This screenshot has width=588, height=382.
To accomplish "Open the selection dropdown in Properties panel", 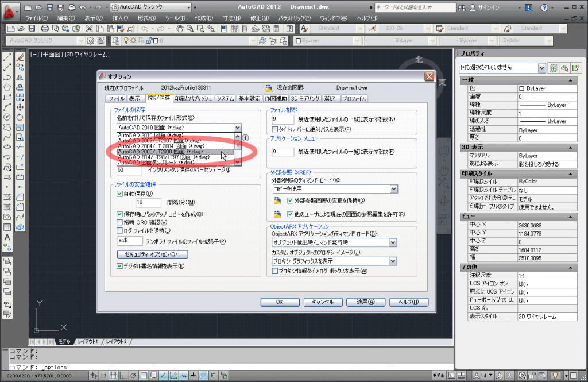I will click(x=541, y=68).
